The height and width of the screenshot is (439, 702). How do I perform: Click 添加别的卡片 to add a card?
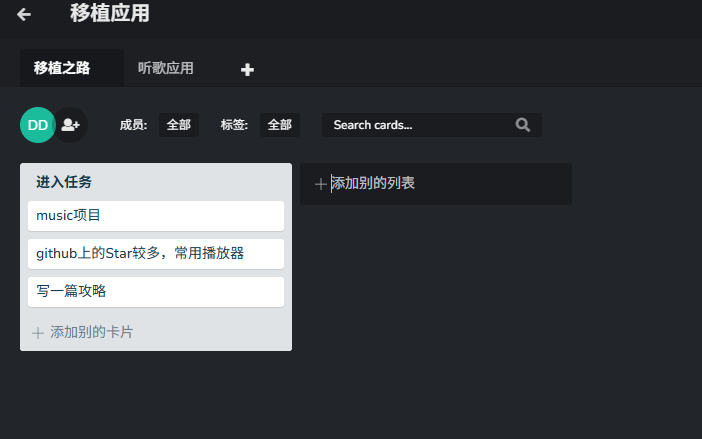(x=91, y=332)
